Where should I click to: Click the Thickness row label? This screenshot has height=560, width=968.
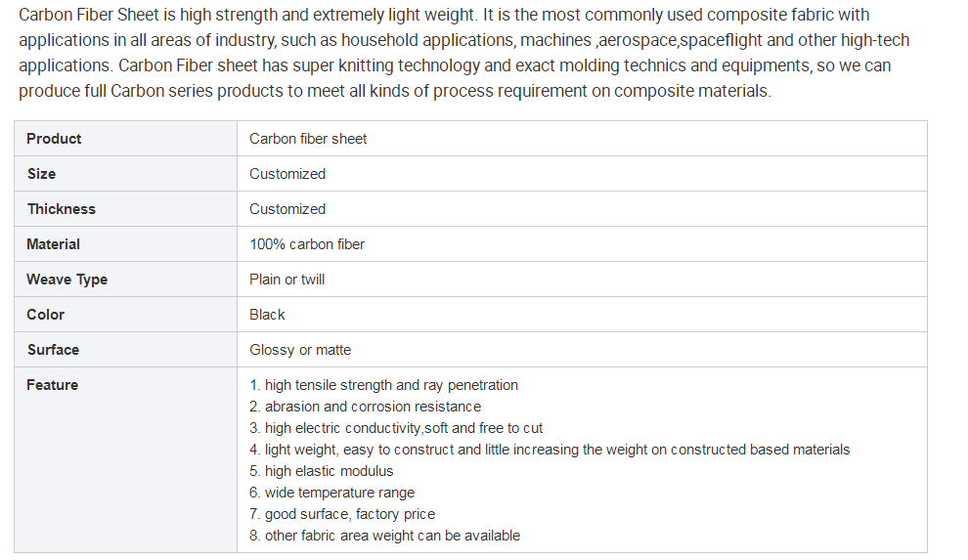click(x=62, y=209)
